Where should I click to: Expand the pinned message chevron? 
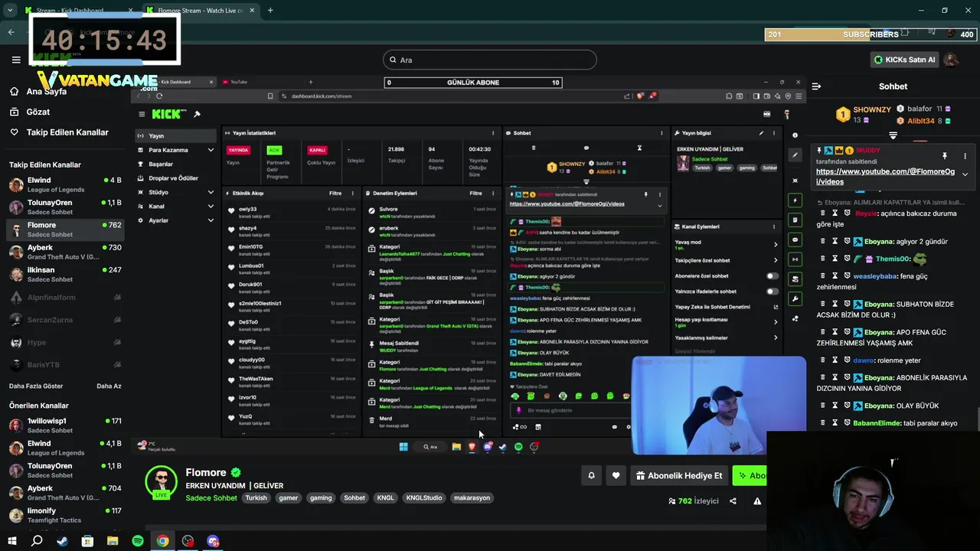[965, 174]
